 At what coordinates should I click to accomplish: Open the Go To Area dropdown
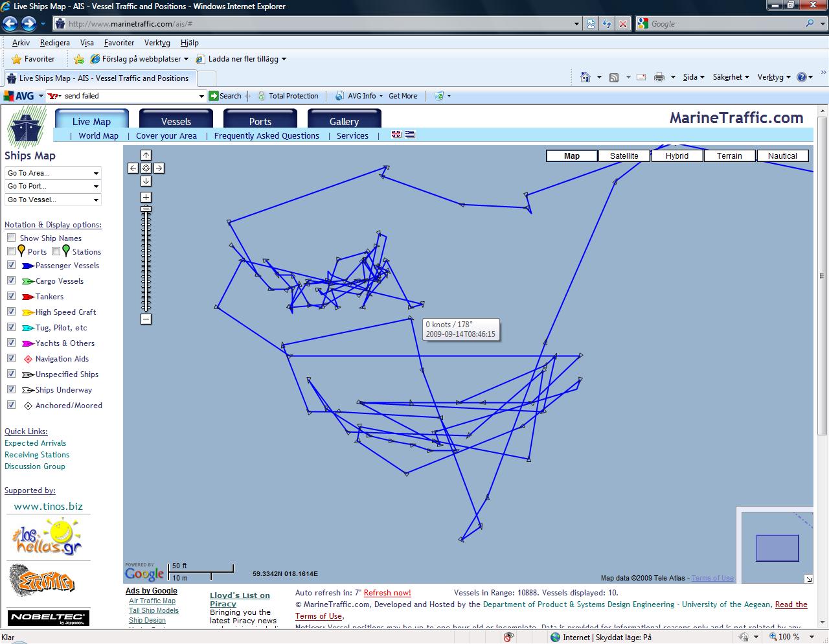(53, 173)
